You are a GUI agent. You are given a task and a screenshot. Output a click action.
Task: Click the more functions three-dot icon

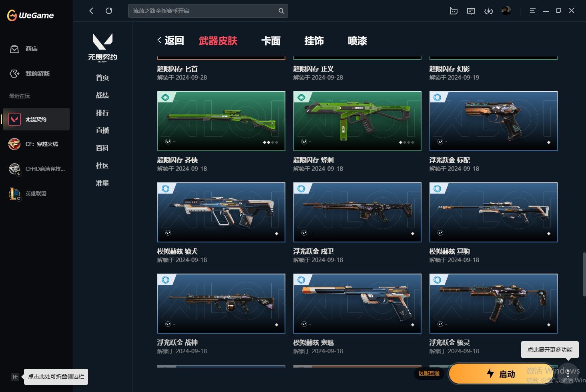pyautogui.click(x=568, y=374)
